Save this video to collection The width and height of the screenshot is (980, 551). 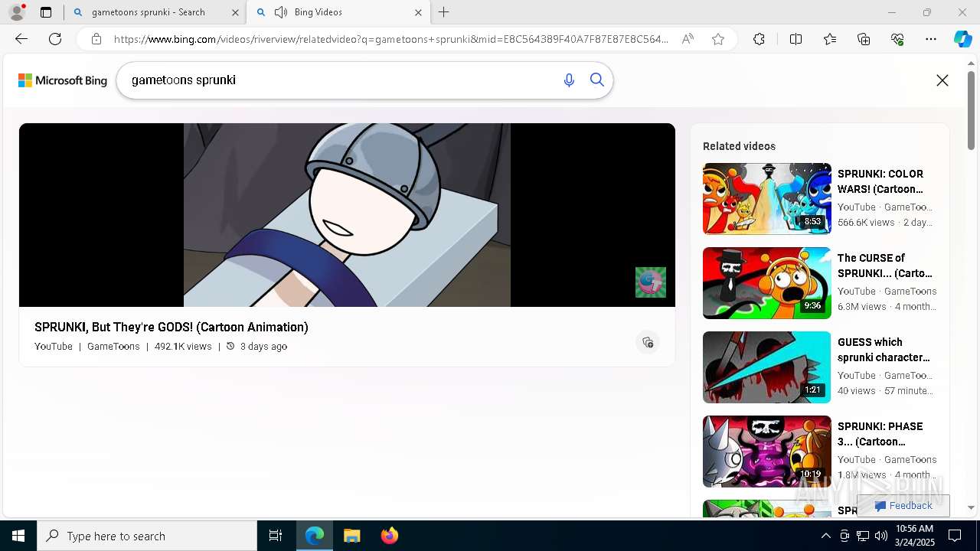click(648, 342)
